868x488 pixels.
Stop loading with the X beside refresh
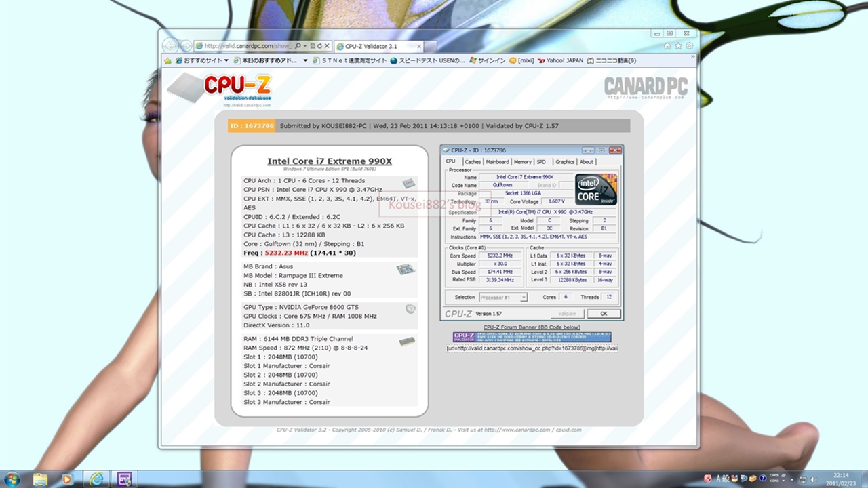pyautogui.click(x=327, y=46)
